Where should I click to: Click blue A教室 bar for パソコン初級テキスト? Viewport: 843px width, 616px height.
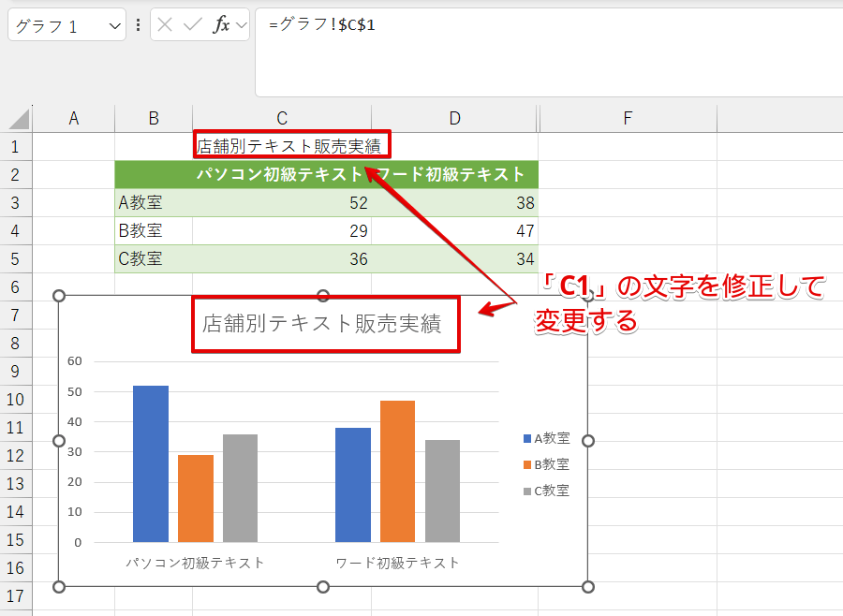[x=151, y=464]
